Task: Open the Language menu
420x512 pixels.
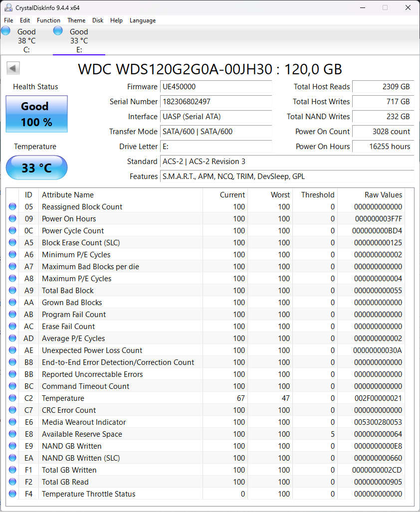Action: 143,20
